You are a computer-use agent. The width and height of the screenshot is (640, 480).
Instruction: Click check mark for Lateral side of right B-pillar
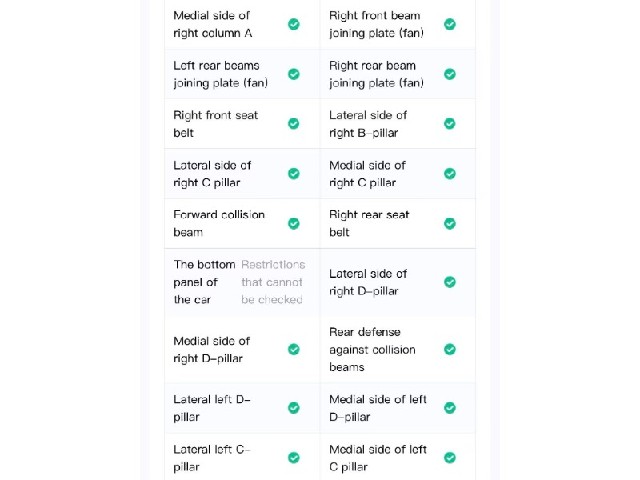tap(450, 123)
